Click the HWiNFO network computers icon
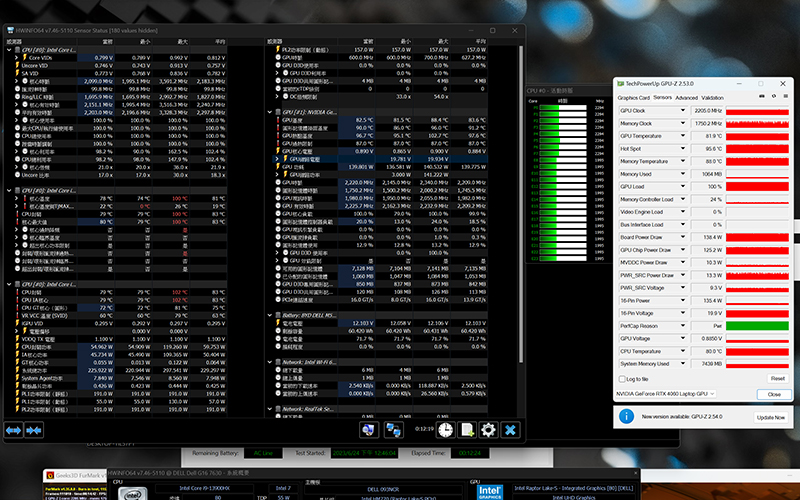800x500 pixels. coord(393,430)
